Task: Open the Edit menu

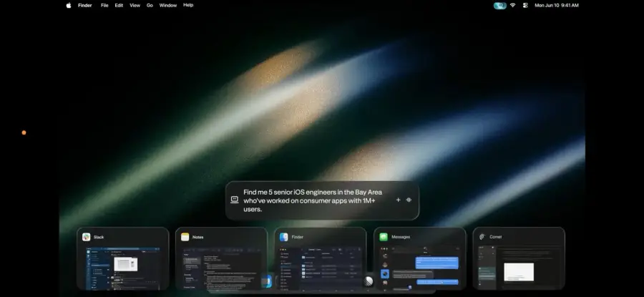Action: point(119,5)
